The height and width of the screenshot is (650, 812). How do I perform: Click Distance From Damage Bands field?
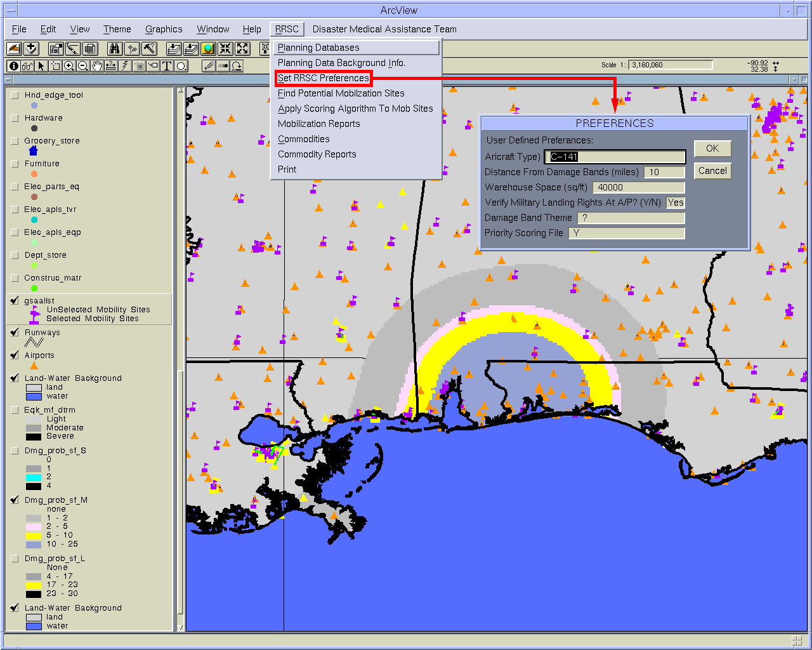[x=664, y=172]
